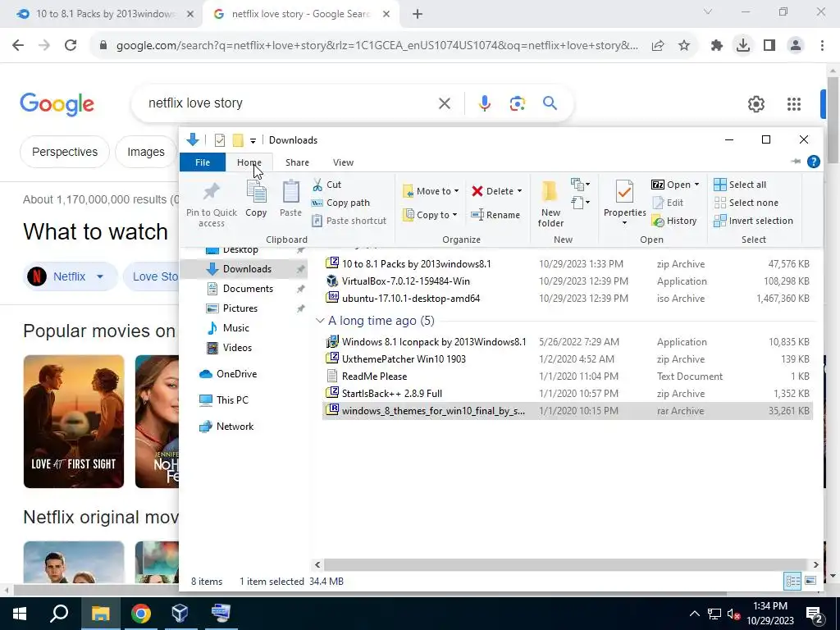Switch to the View ribbon tab
The image size is (840, 630).
(343, 162)
